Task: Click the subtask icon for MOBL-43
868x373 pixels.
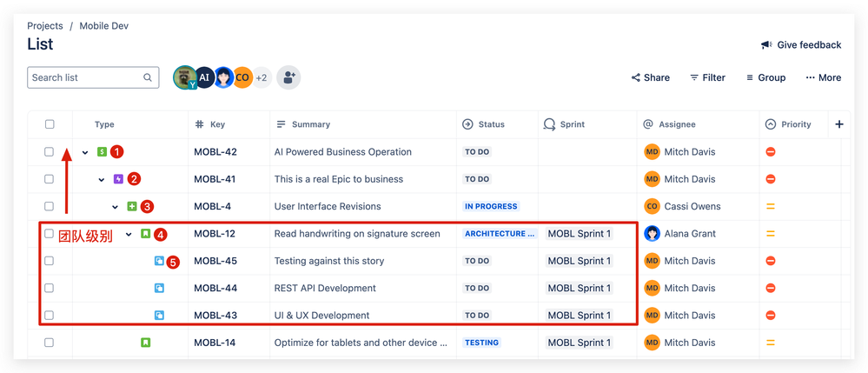Action: [159, 316]
